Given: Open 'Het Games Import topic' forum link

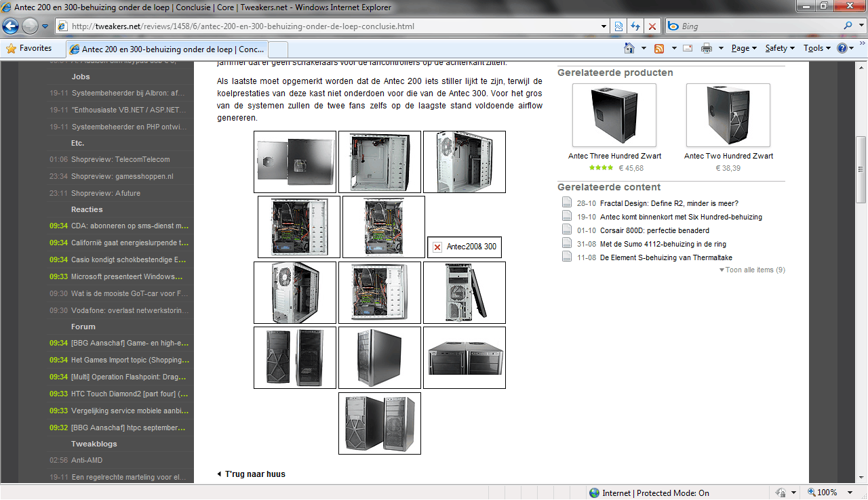Looking at the screenshot, I should click(130, 360).
